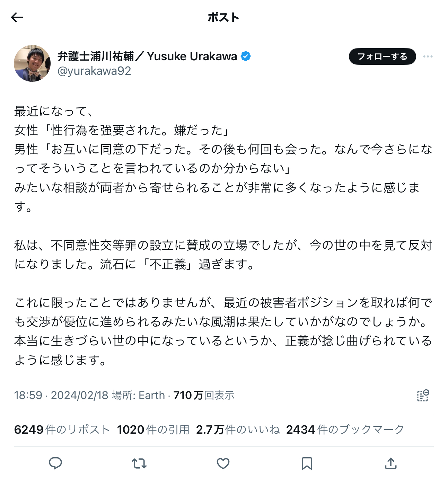
Task: Click the blue verified badge
Action: pyautogui.click(x=246, y=56)
